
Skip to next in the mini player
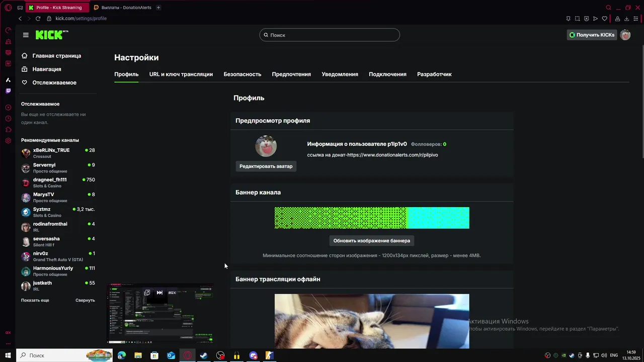[159, 293]
